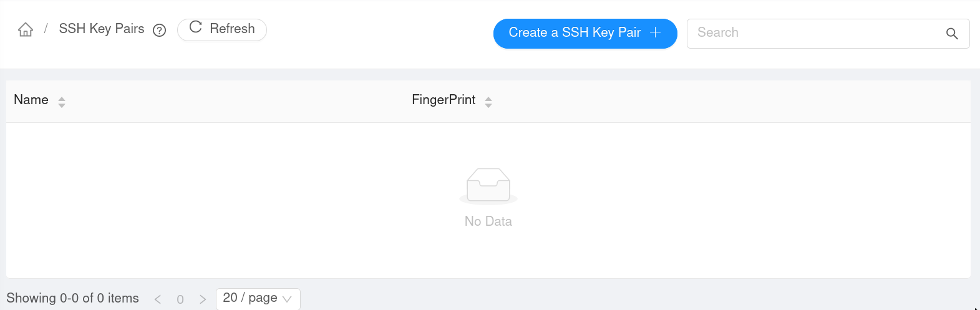The image size is (980, 310).
Task: Toggle the Name column sort arrows
Action: (x=62, y=102)
